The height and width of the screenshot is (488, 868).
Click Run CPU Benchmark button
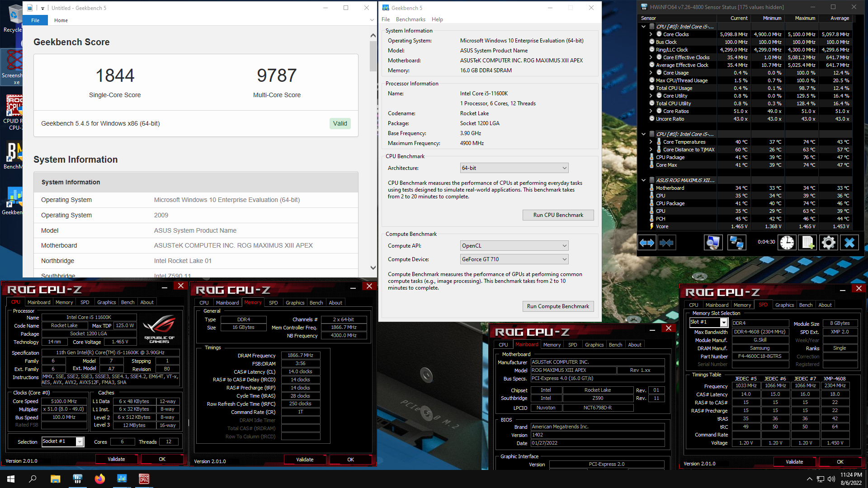coord(558,215)
